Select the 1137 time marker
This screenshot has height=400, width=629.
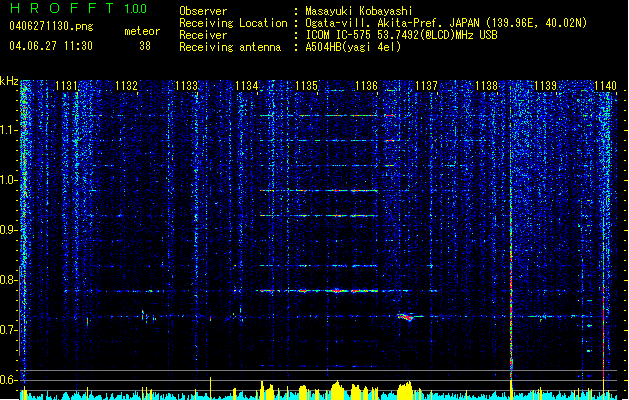point(426,86)
